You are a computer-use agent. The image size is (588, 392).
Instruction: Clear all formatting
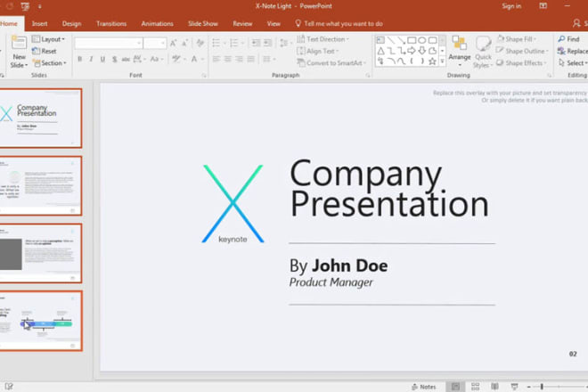[200, 43]
